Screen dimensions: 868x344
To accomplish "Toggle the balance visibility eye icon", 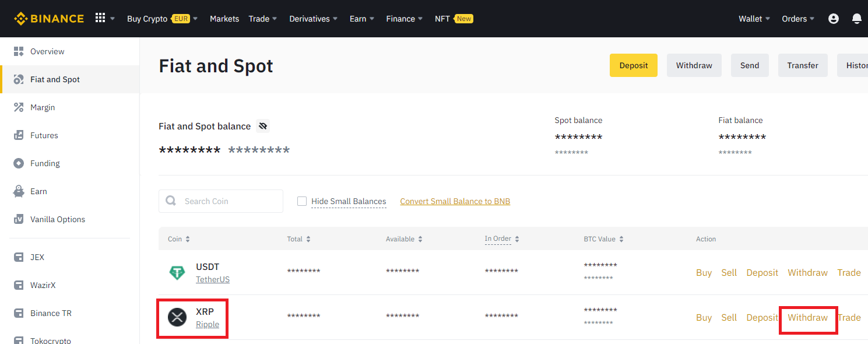I will click(x=263, y=126).
